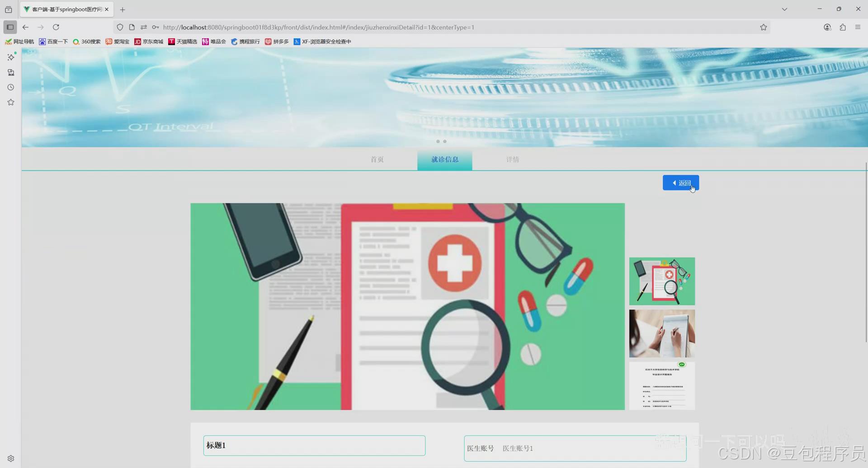Open the bookmarks star icon in sidebar

click(x=11, y=103)
